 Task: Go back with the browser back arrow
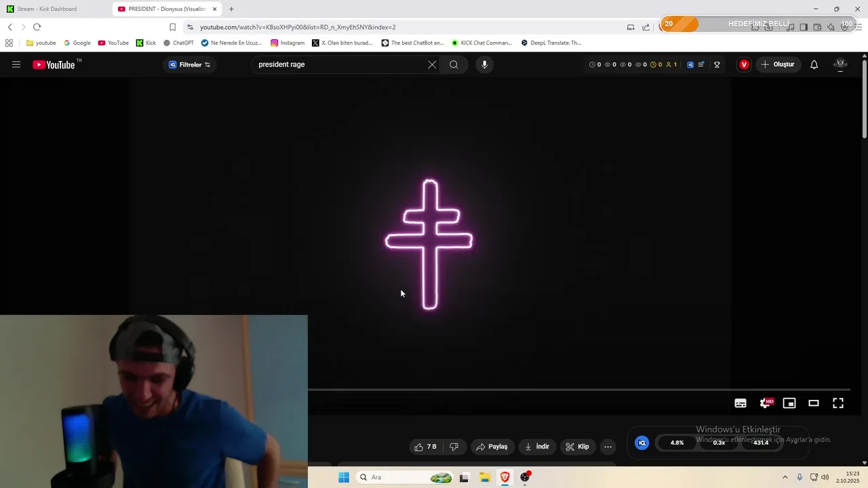pyautogui.click(x=9, y=27)
